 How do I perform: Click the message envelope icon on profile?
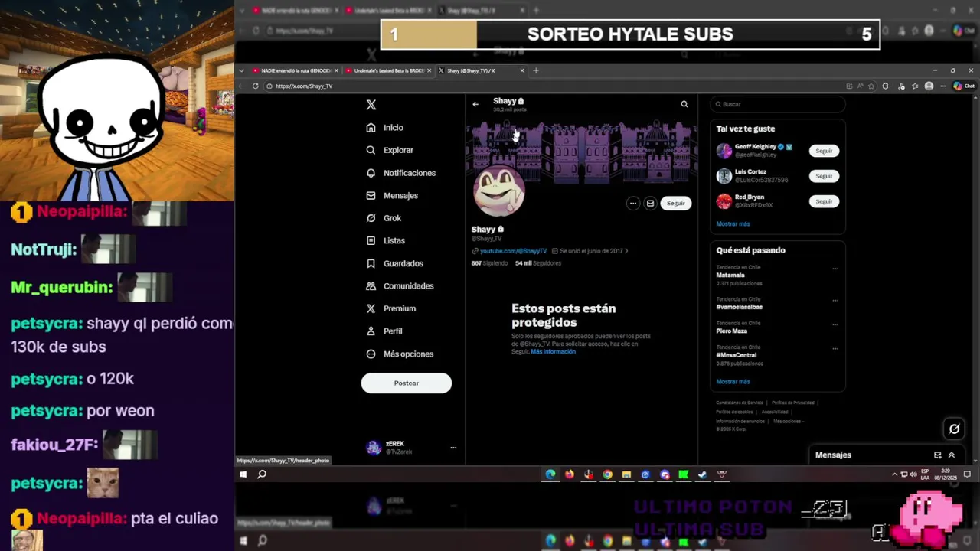(x=650, y=203)
